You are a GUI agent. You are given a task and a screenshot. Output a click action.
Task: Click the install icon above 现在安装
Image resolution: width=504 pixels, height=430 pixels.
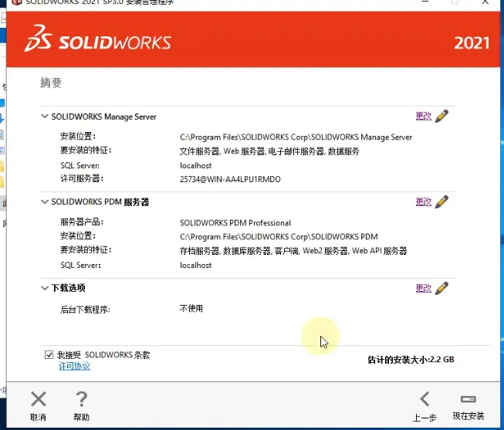(x=468, y=399)
